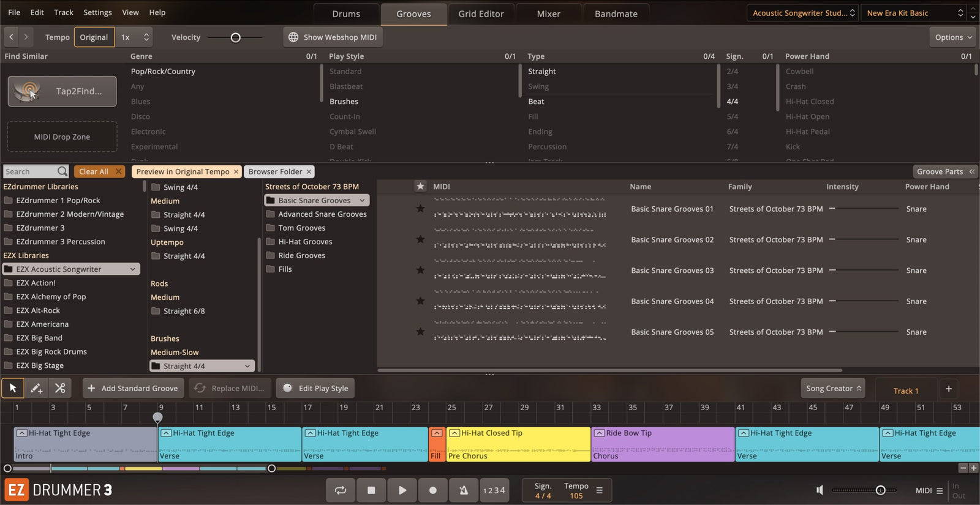The height and width of the screenshot is (505, 980).
Task: Switch to the Mixer tab
Action: [548, 13]
